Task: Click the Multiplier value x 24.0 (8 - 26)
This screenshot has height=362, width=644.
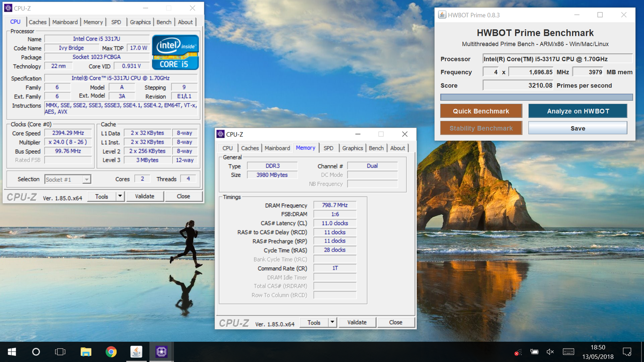Action: click(68, 142)
